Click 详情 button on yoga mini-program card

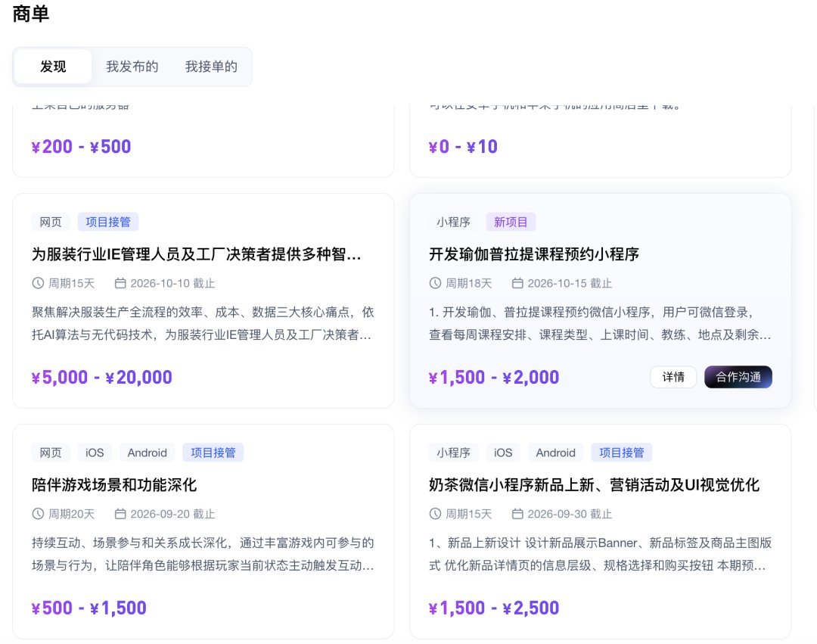coord(673,377)
